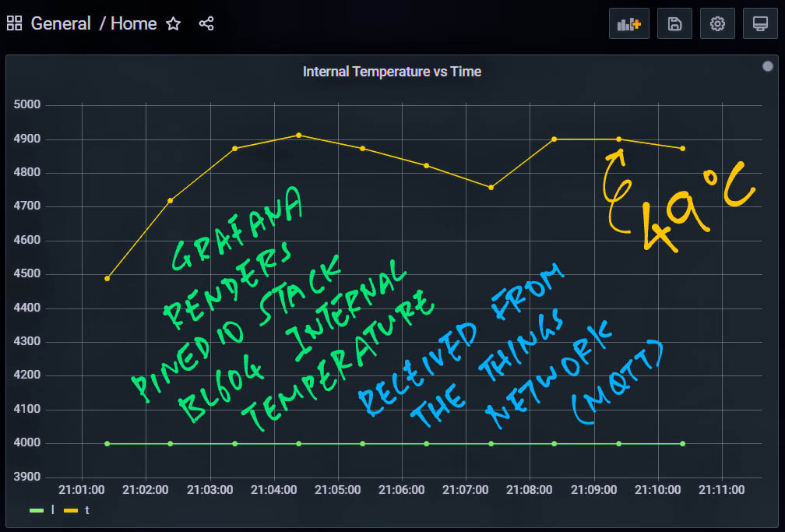Click the first yellow data point near 4500

(107, 278)
